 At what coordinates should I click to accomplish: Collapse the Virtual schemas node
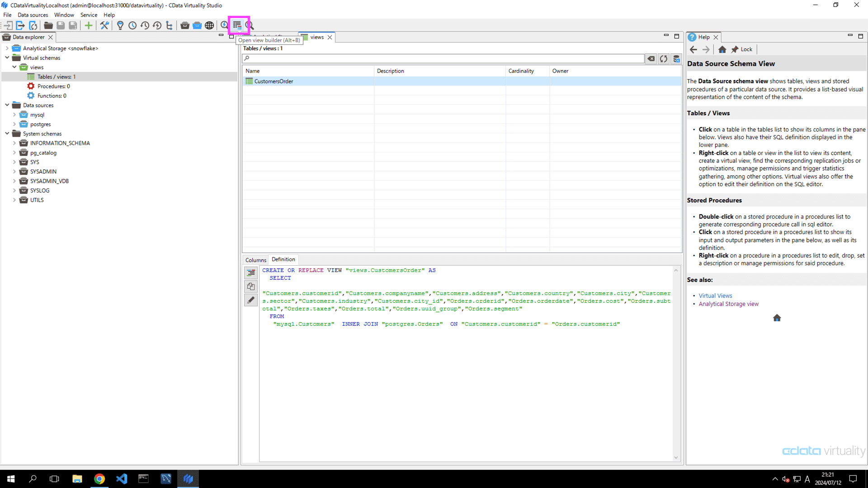[7, 57]
